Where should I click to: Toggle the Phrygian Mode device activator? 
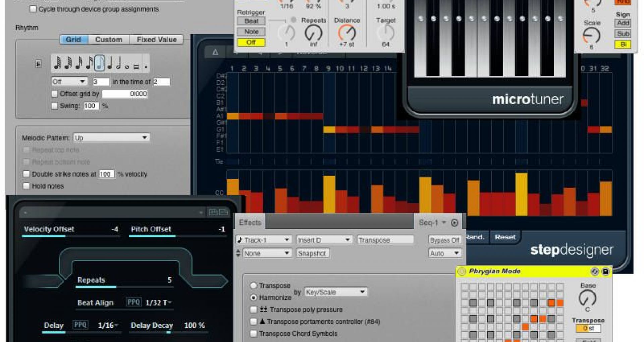coord(462,271)
